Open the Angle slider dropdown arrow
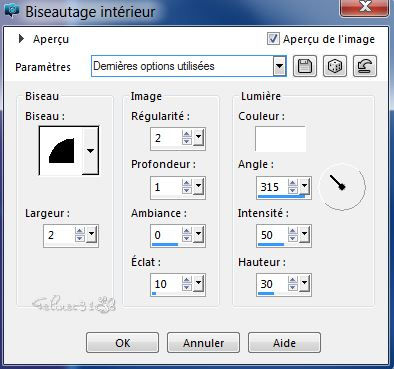The width and height of the screenshot is (394, 369). 304,186
